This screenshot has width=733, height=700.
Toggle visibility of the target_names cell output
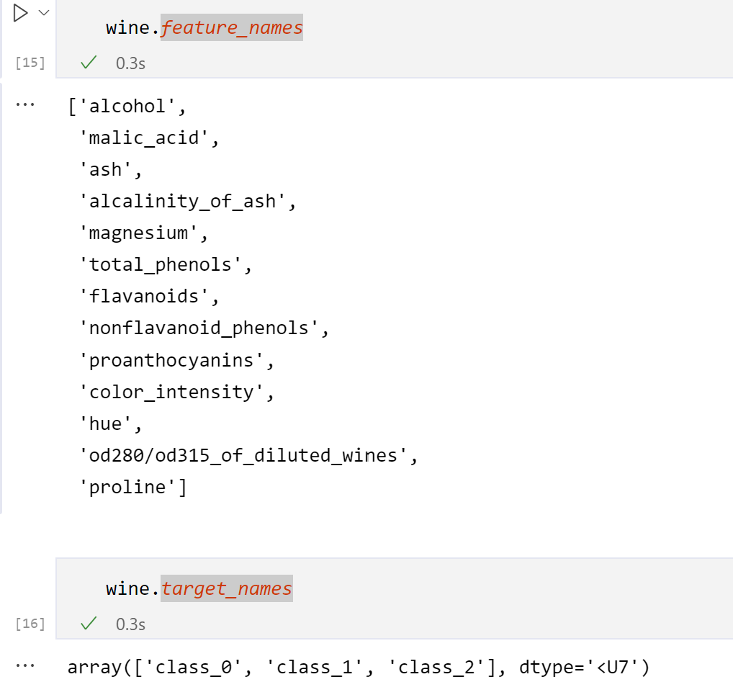point(25,666)
